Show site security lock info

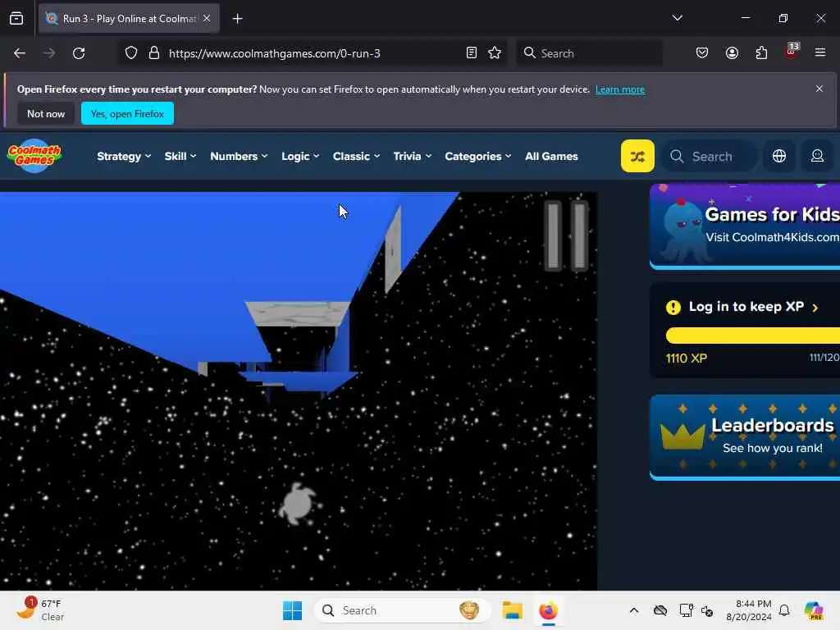click(154, 53)
